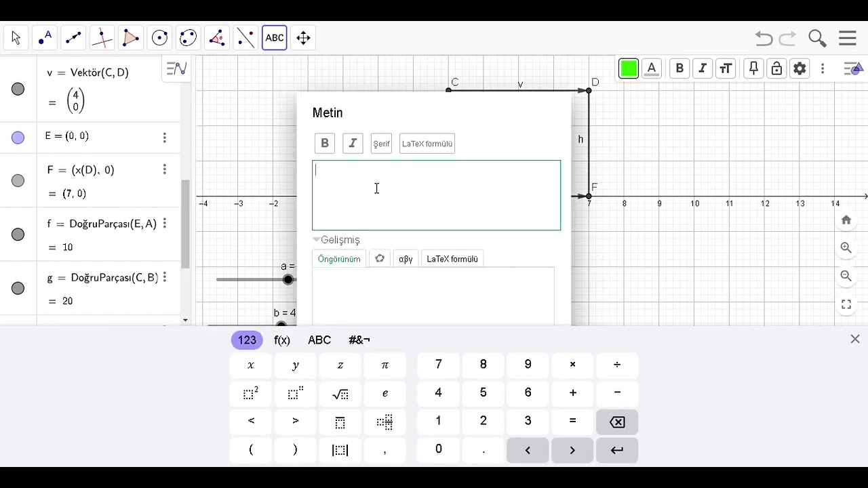Redo the last action
This screenshot has height=488, width=868.
pos(787,39)
